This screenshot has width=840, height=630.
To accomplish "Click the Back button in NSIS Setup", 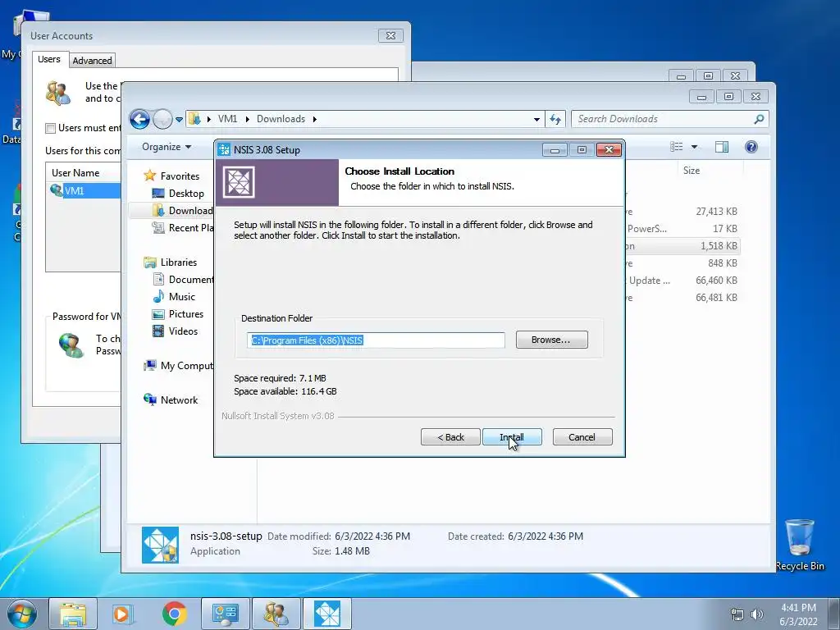I will tap(450, 437).
